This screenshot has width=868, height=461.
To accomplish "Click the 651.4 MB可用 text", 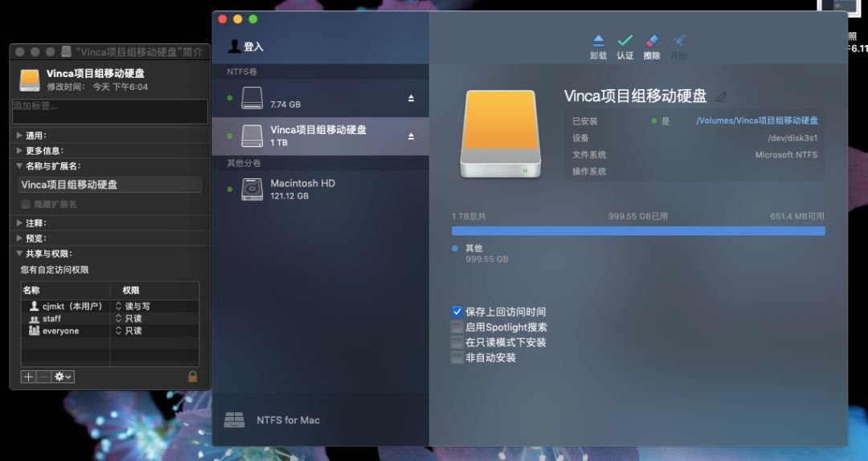I will (x=796, y=216).
